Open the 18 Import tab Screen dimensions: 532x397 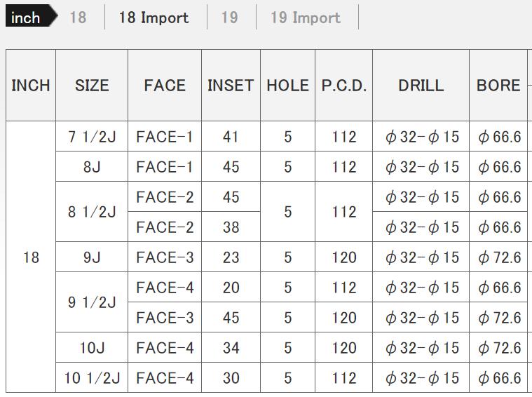154,18
